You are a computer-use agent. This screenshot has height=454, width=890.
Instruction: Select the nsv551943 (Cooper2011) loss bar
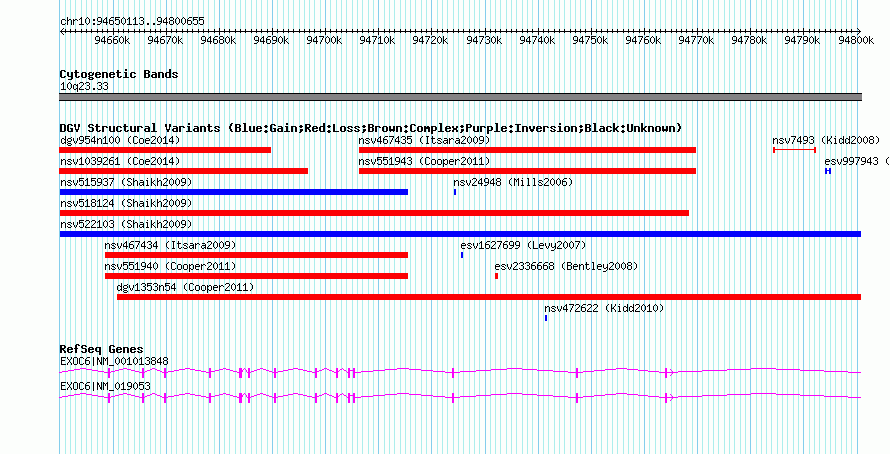[527, 171]
